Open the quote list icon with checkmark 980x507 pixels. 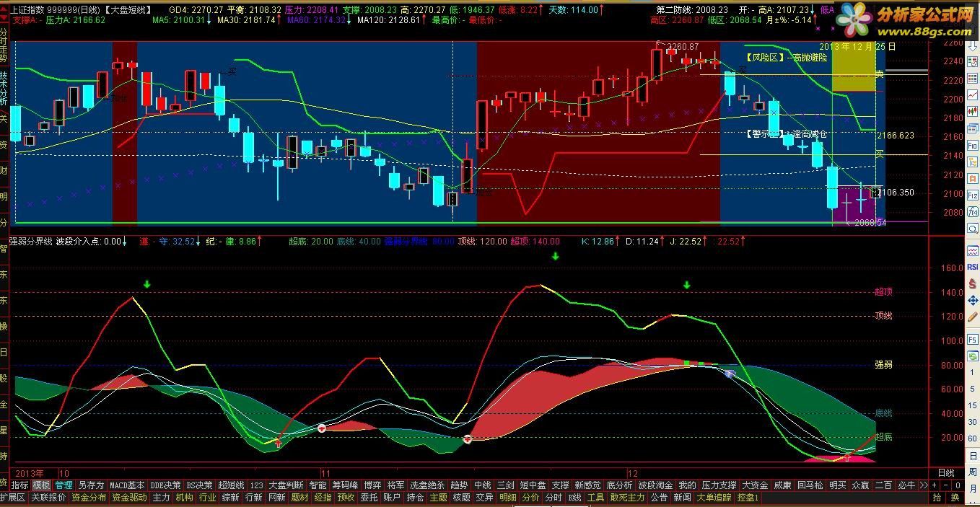(x=972, y=63)
